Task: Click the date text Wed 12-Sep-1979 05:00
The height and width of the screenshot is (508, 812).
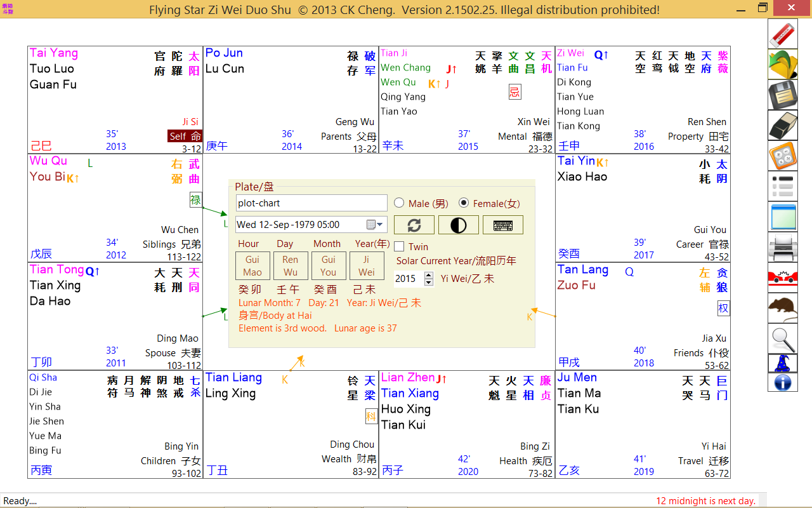Action: 289,225
